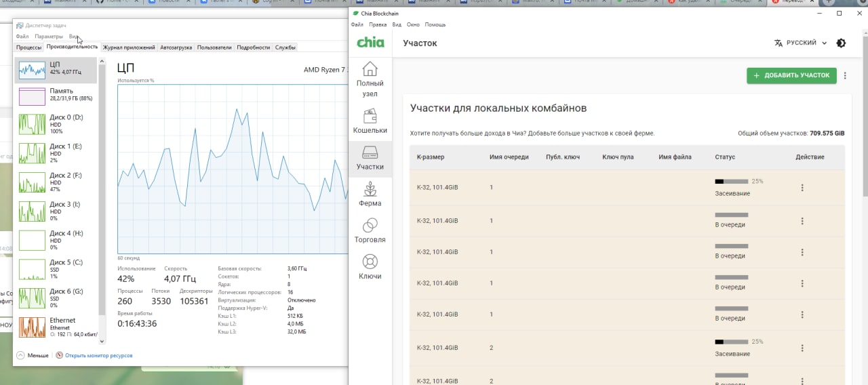This screenshot has width=868, height=385.
Task: Select ЦП graph in Task Manager
Action: tap(56, 70)
